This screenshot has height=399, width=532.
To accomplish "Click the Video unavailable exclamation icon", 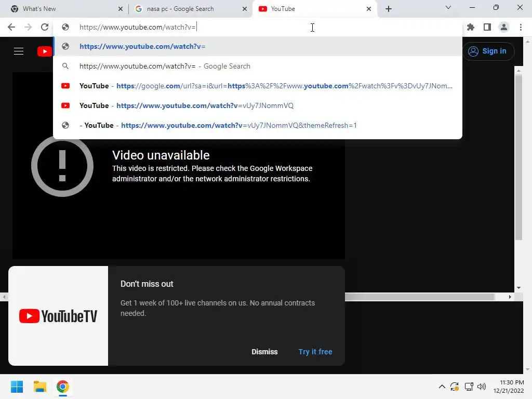I will click(62, 166).
